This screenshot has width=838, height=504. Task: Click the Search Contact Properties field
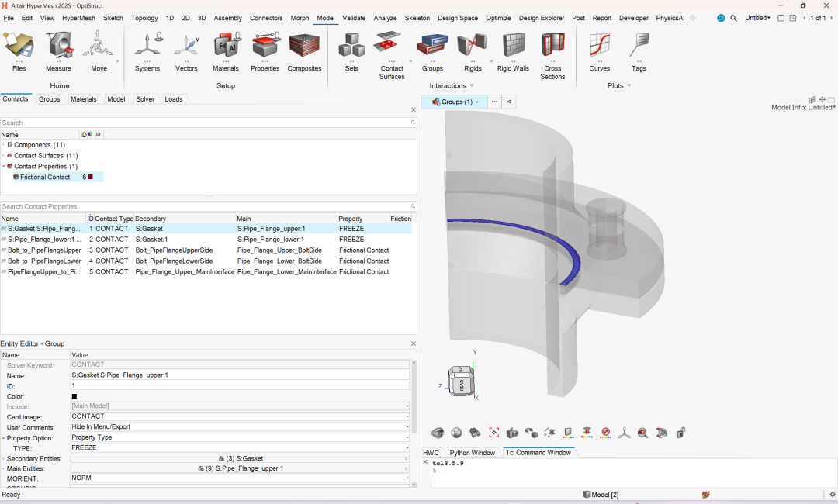click(205, 207)
